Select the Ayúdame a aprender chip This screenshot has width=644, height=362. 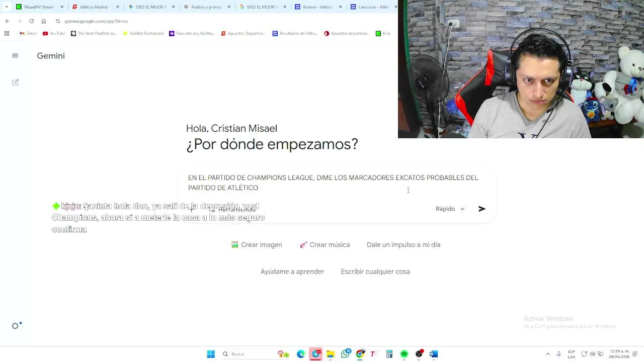(x=292, y=271)
